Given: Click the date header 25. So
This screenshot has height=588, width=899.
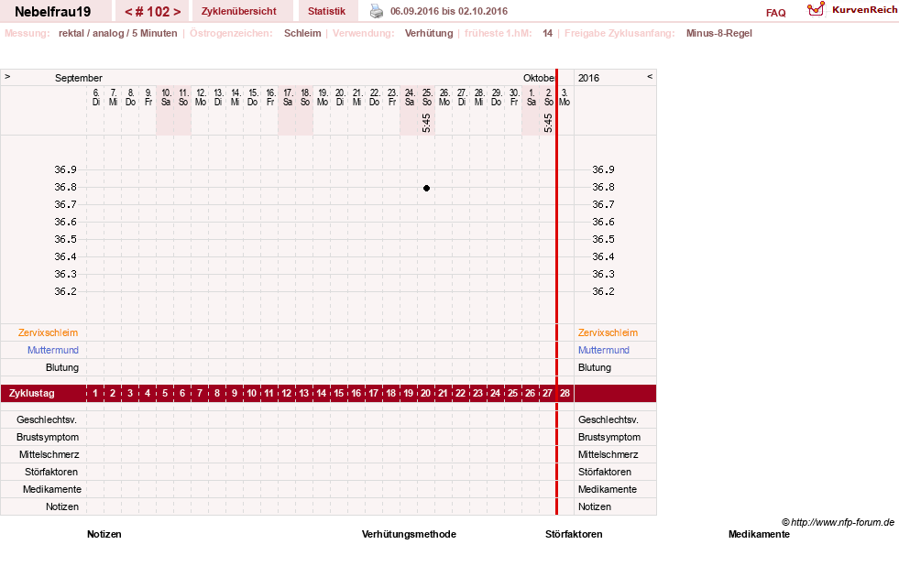Looking at the screenshot, I should point(426,97).
